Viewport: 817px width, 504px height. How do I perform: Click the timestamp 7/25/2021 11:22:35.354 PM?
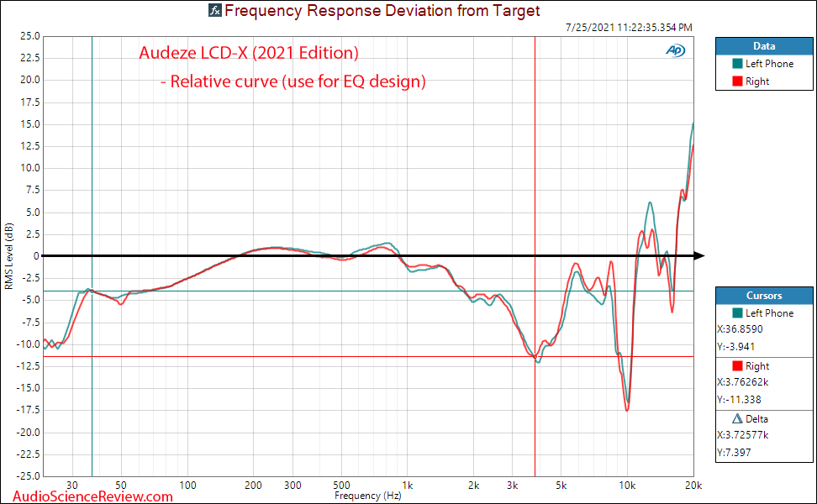coord(629,28)
